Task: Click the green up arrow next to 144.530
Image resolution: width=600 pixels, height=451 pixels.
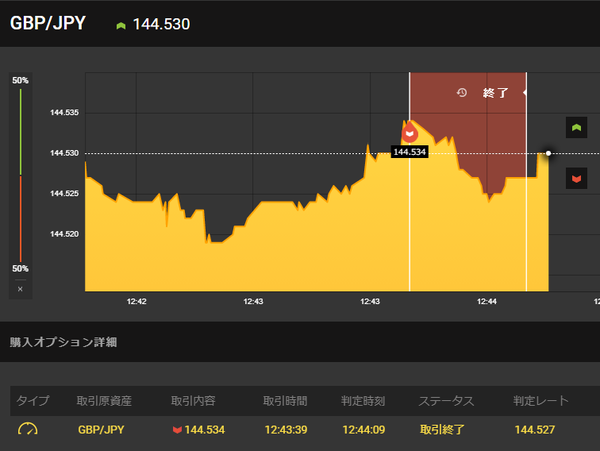Action: 121,26
